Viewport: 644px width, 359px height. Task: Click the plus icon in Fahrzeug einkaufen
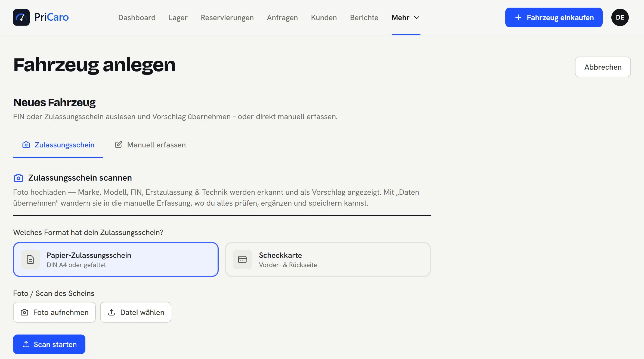[x=518, y=17]
